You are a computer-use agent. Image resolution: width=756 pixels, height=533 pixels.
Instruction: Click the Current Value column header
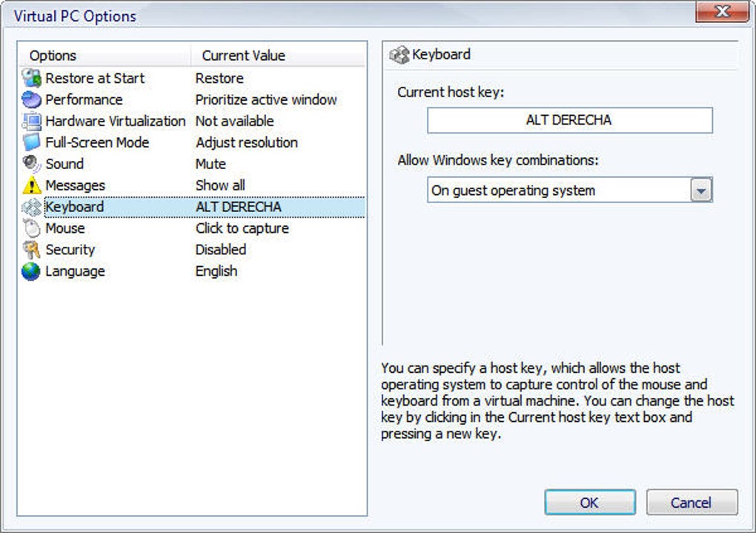243,56
